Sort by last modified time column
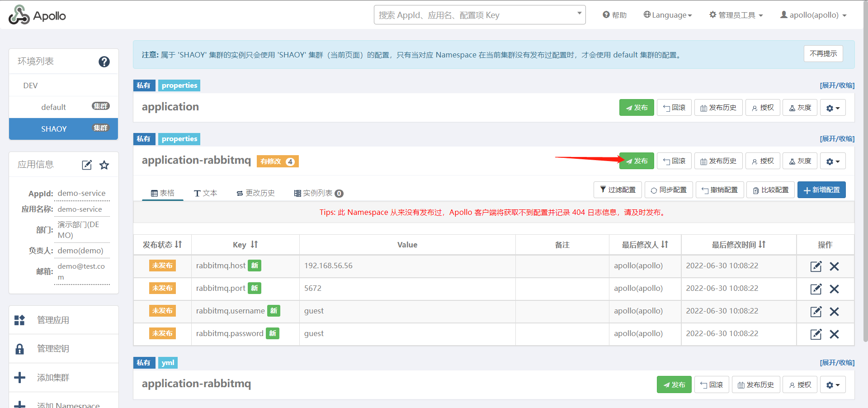 tap(762, 245)
